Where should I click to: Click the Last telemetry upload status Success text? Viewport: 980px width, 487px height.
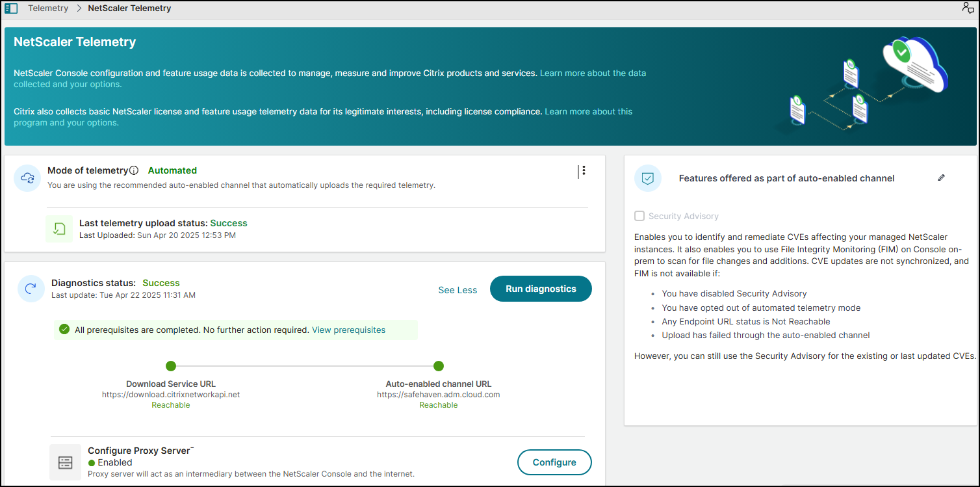pos(229,223)
